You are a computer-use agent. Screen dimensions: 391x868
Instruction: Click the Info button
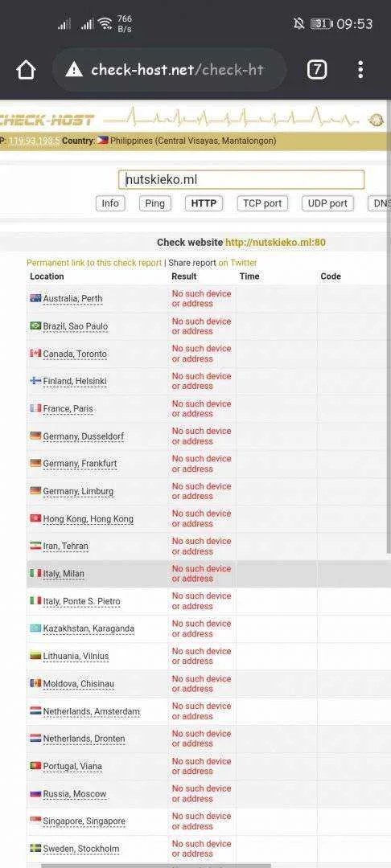110,203
